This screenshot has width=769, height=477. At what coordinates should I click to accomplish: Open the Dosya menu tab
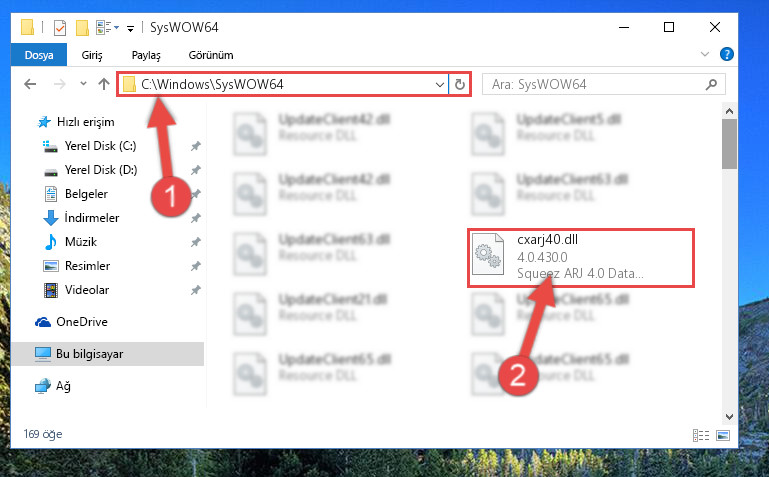tap(39, 55)
